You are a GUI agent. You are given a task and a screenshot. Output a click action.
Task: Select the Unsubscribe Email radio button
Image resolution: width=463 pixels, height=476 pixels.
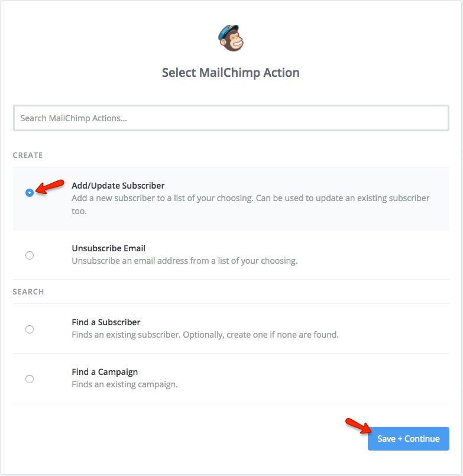click(30, 255)
